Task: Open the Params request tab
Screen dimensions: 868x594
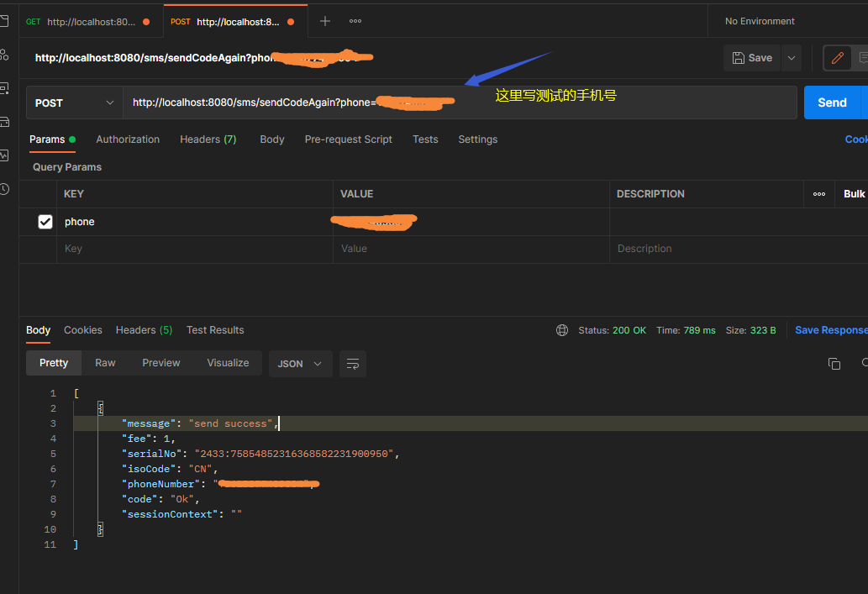Action: pos(52,139)
